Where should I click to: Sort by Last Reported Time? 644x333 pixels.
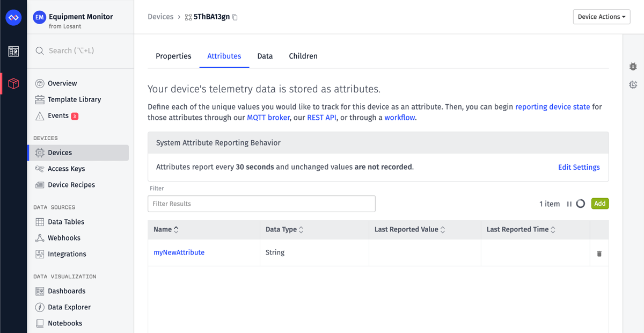(521, 229)
